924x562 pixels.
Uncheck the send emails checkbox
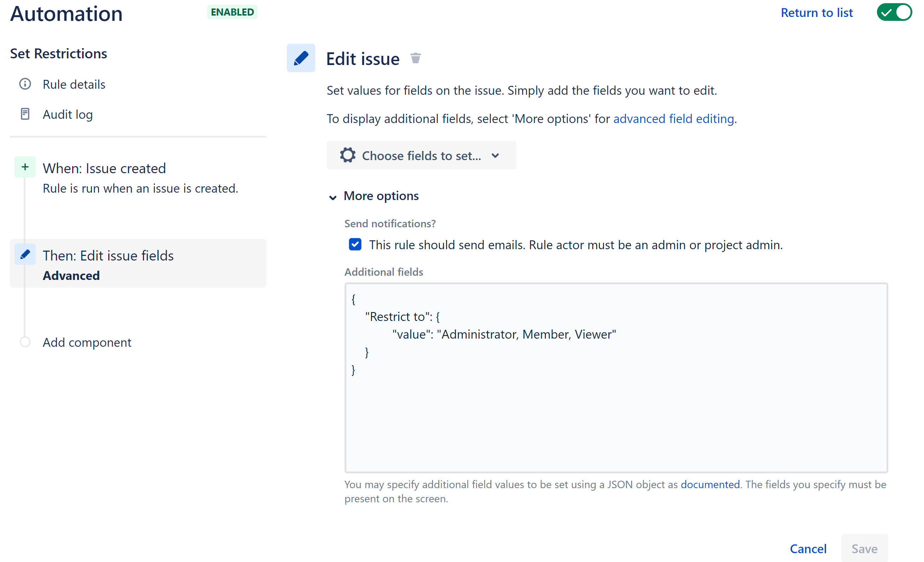point(355,244)
